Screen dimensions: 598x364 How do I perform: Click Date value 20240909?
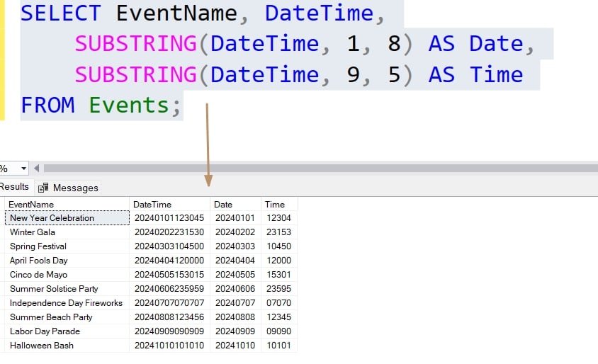pyautogui.click(x=235, y=331)
